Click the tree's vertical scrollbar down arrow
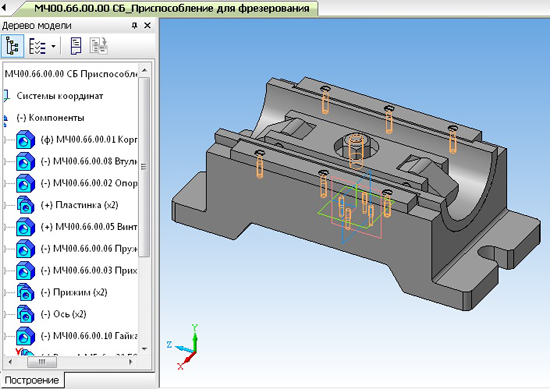This screenshot has height=389, width=550. 145,349
